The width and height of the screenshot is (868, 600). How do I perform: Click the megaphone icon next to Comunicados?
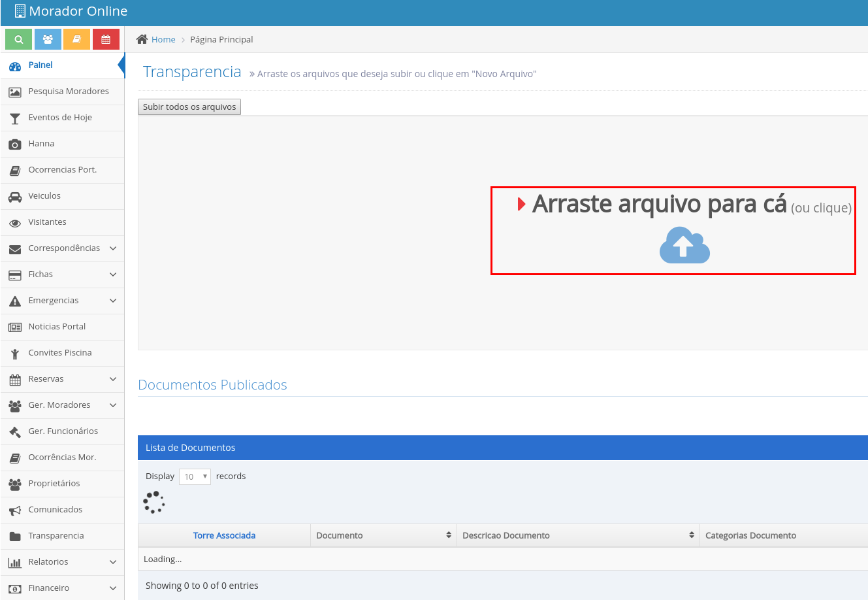coord(13,509)
